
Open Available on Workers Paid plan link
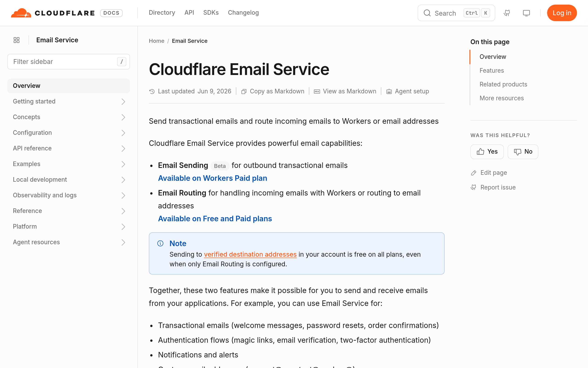coord(212,178)
